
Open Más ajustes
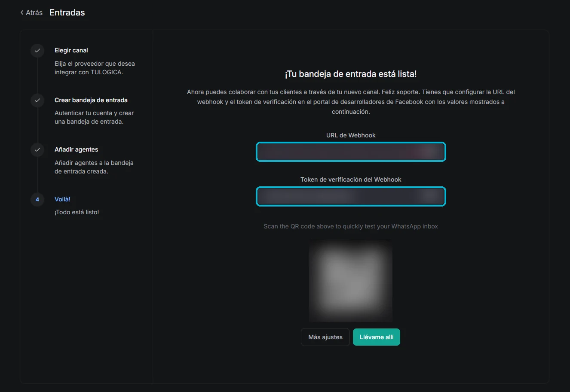click(325, 337)
